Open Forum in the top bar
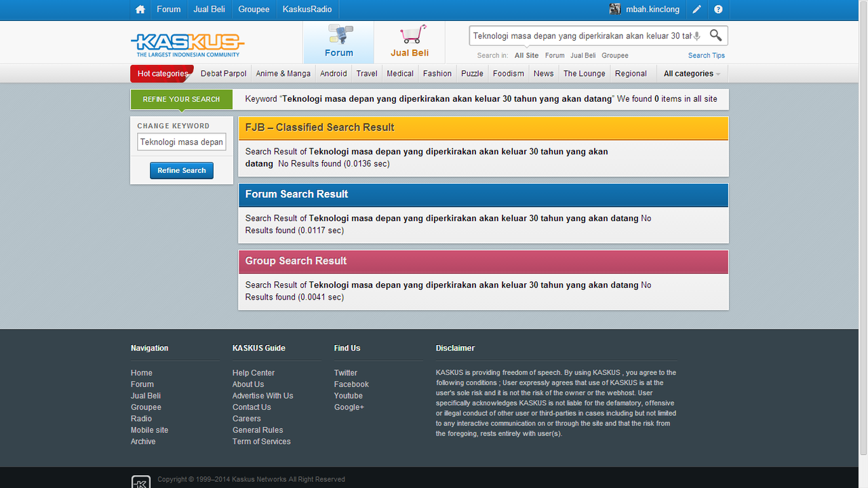868x488 pixels. tap(169, 9)
